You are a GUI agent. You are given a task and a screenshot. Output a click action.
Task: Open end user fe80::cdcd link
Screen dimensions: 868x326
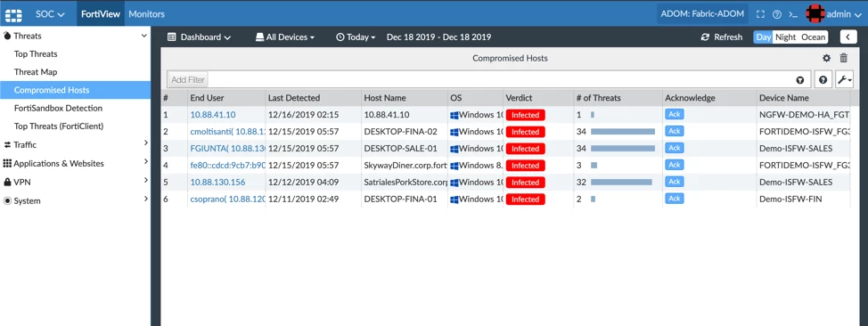(x=227, y=166)
